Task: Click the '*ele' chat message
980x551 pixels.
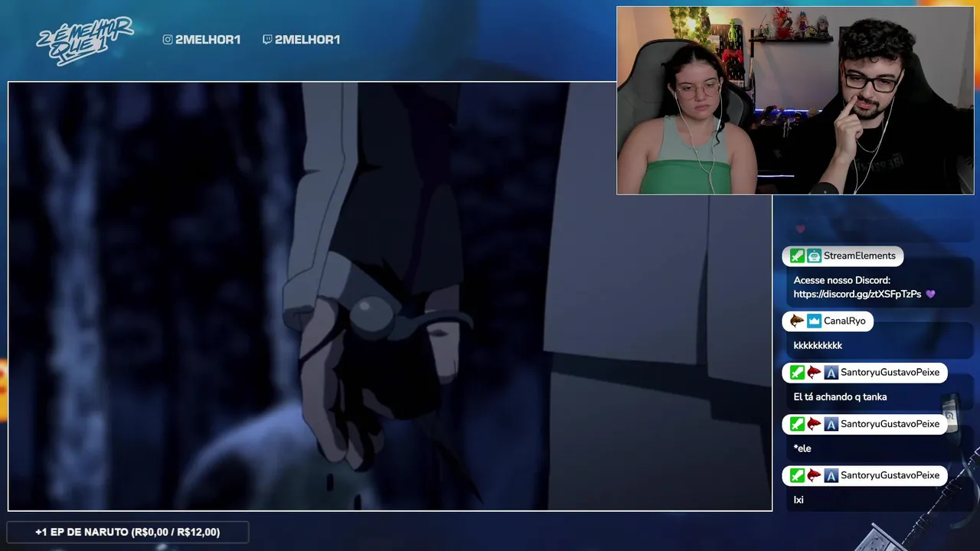Action: (x=802, y=448)
